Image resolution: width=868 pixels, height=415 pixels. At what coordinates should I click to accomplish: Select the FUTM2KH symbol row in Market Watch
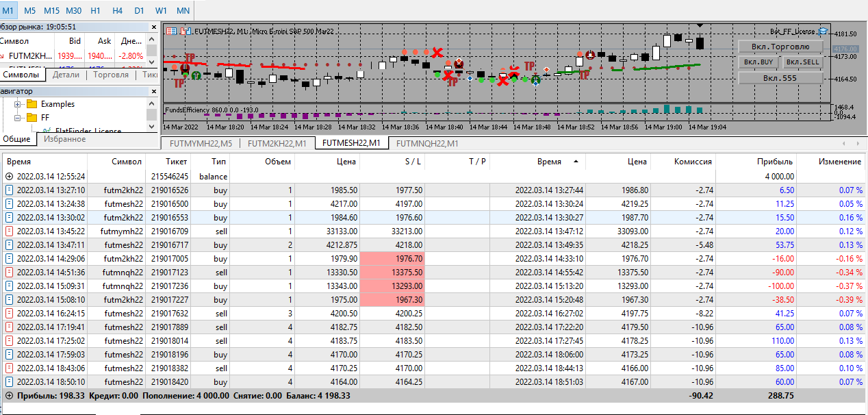coord(73,55)
